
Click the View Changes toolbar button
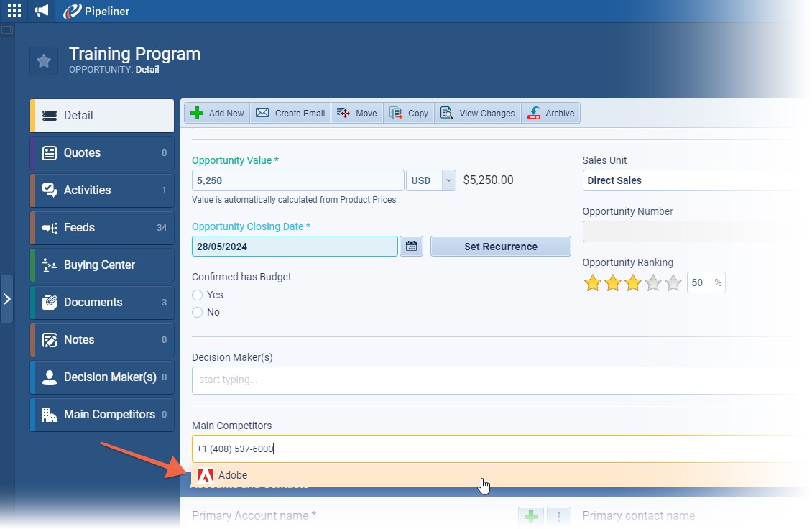[478, 113]
